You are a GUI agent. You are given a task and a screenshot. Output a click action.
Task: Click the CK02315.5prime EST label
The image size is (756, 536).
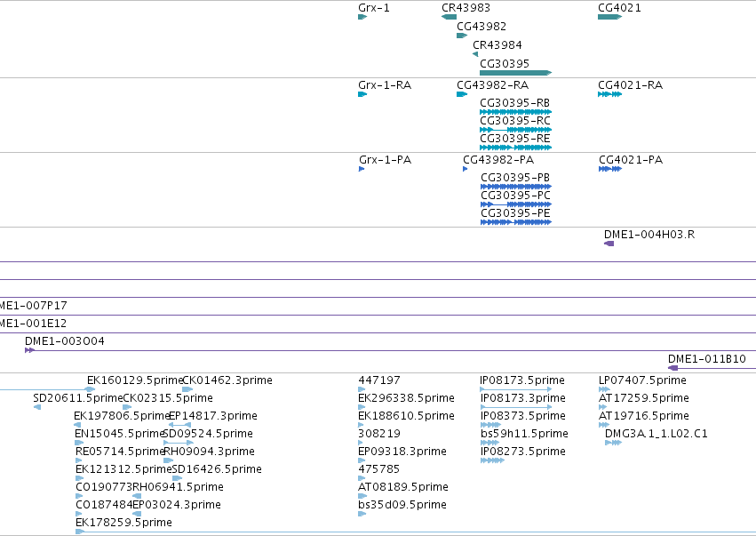[168, 398]
